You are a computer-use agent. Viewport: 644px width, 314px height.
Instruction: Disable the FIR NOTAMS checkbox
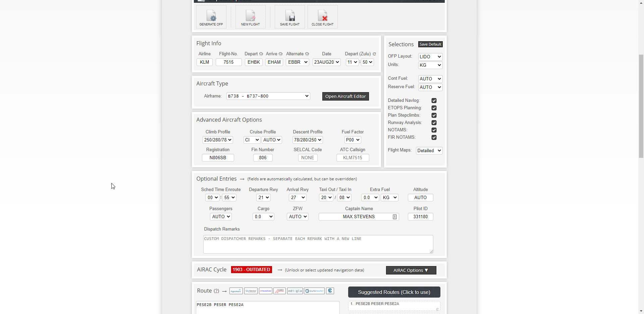434,137
